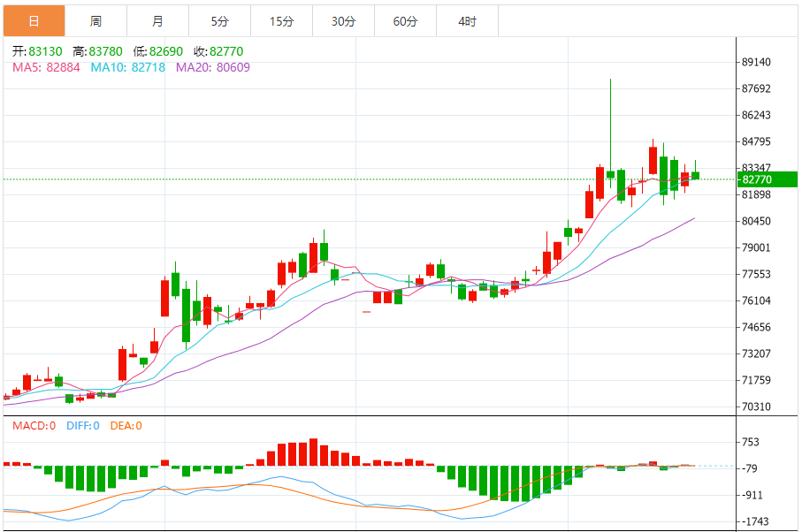Click the DEA indicator label
Viewport: 802px width, 532px height.
pyautogui.click(x=126, y=426)
